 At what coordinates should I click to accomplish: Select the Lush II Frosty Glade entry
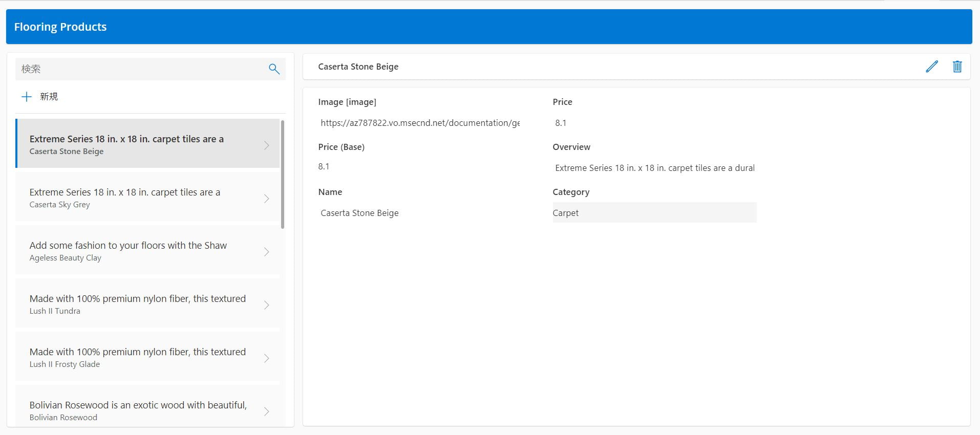click(138, 358)
